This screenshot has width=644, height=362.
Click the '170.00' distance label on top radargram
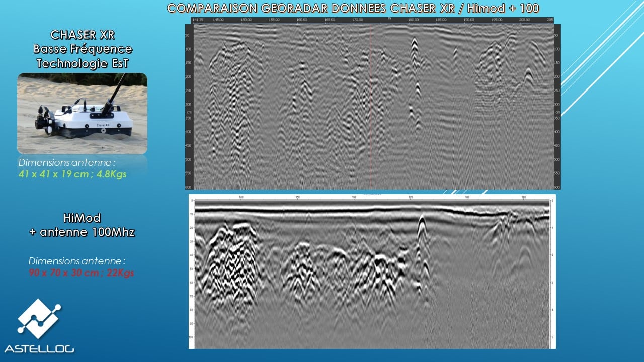point(358,20)
